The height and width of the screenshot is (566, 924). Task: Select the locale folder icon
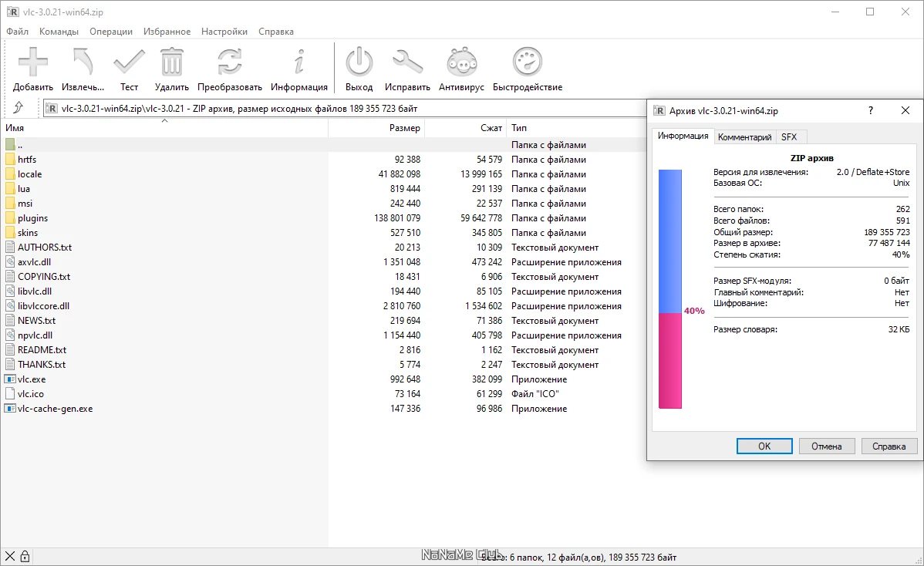click(10, 174)
